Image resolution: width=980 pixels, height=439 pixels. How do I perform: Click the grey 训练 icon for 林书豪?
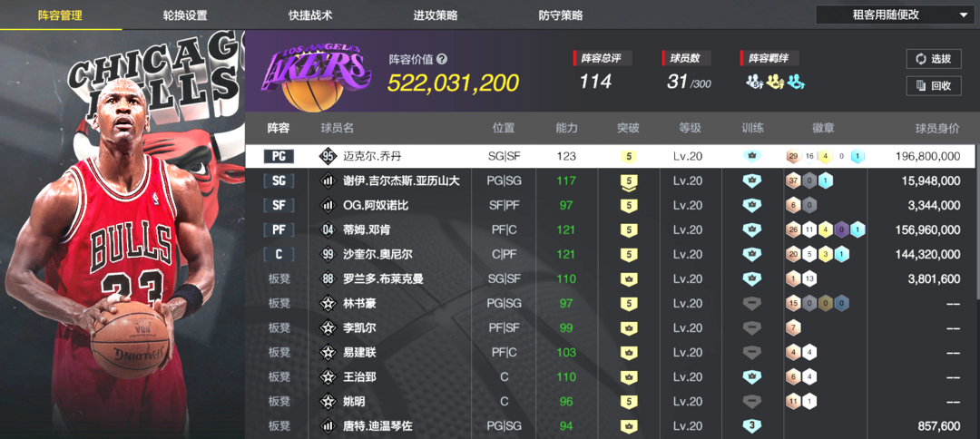pos(752,304)
